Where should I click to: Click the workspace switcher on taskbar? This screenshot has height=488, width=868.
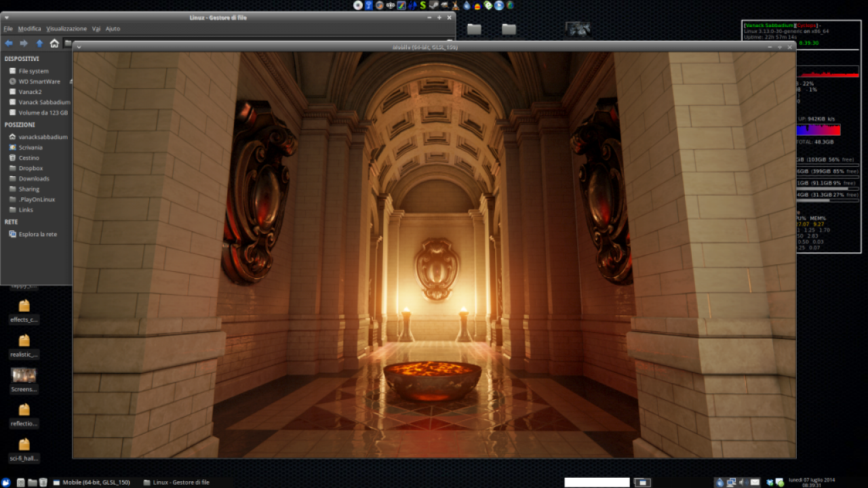pos(642,483)
